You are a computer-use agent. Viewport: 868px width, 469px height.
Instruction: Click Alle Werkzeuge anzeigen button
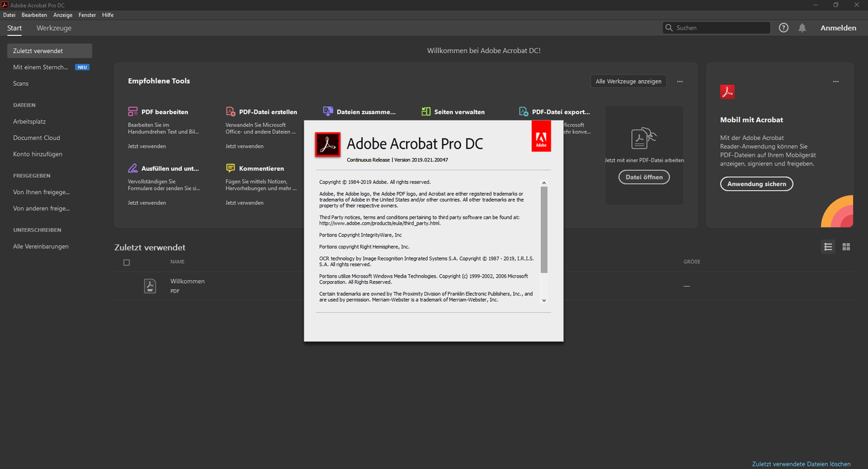tap(629, 81)
